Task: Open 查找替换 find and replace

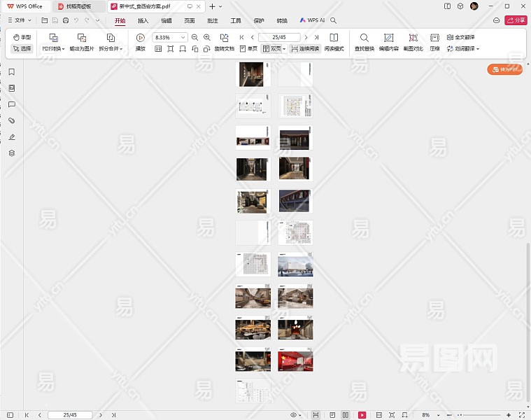Action: 364,38
